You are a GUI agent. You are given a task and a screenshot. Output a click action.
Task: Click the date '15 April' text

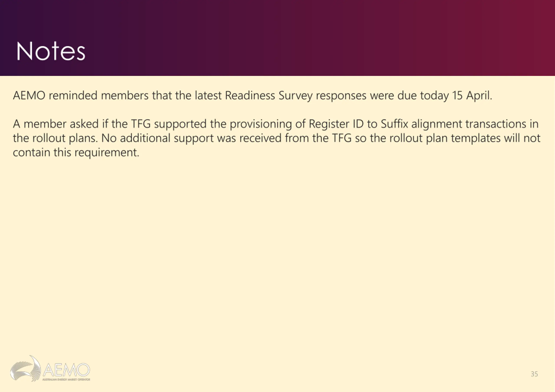click(471, 96)
